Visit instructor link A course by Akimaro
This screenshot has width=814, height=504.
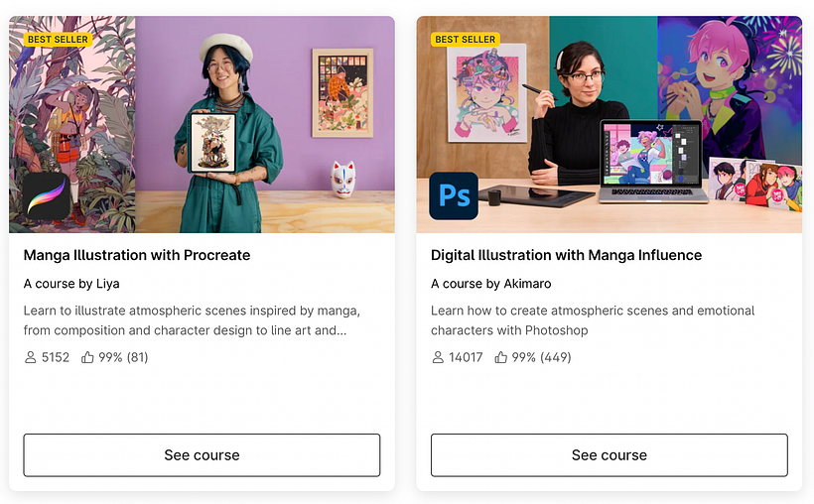[x=491, y=284]
